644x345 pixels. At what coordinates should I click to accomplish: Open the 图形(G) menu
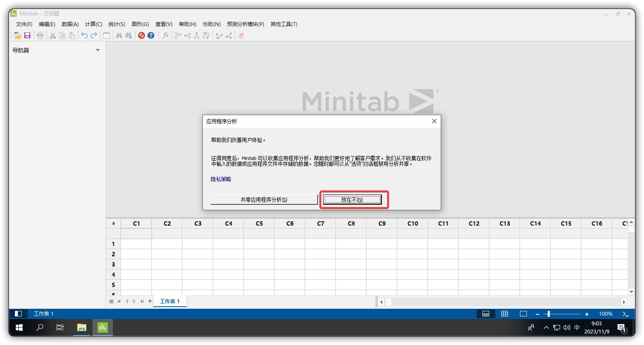click(140, 24)
